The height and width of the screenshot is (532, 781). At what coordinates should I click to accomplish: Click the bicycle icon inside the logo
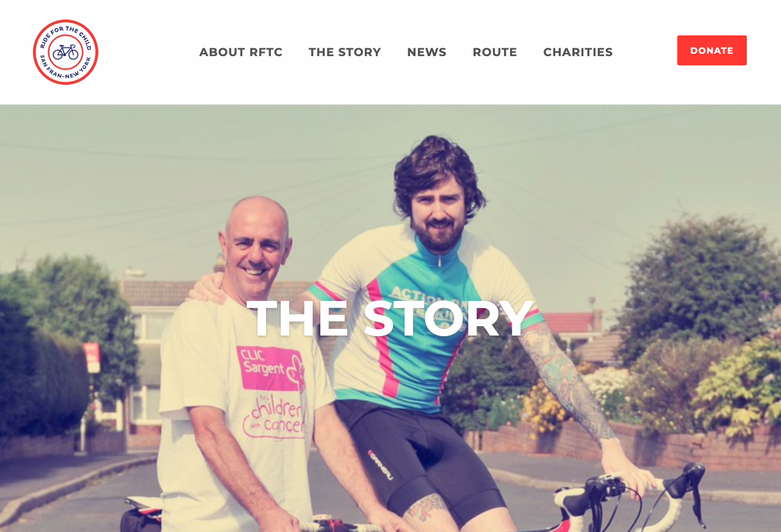65,52
